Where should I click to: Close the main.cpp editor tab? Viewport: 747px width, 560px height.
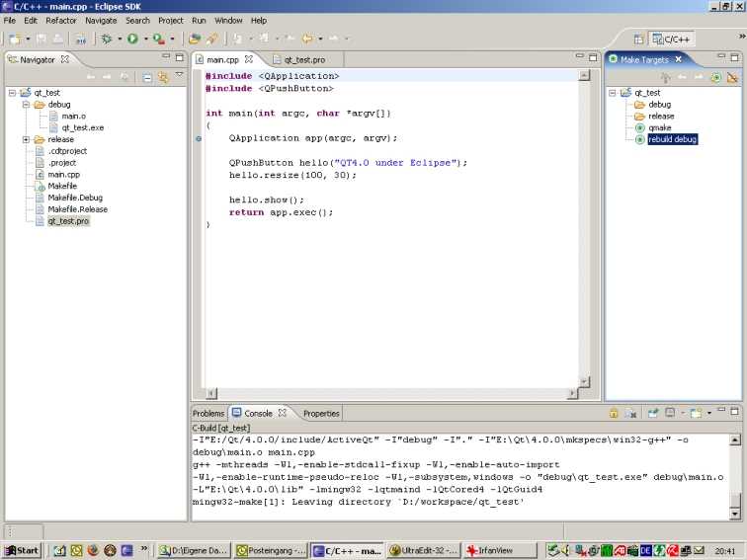click(249, 59)
